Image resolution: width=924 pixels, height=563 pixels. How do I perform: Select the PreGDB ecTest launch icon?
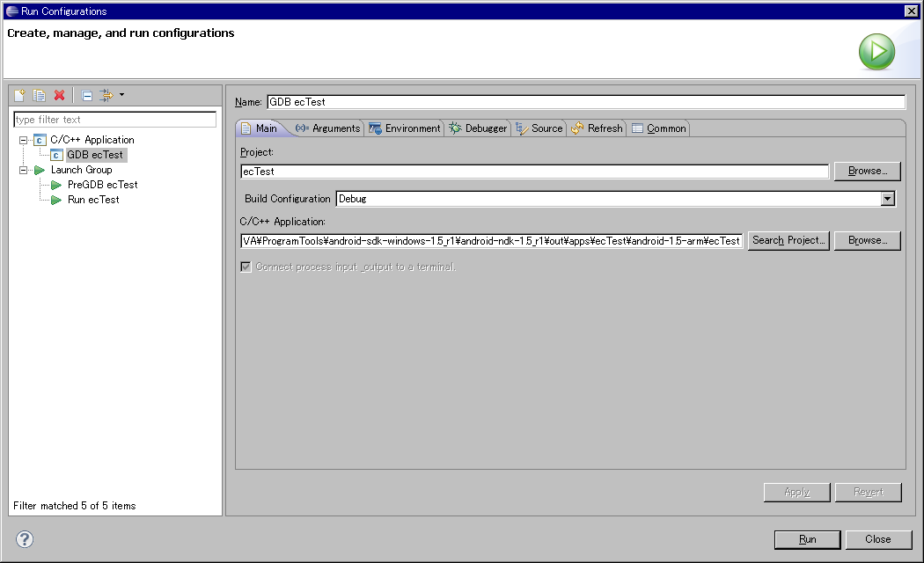[56, 185]
